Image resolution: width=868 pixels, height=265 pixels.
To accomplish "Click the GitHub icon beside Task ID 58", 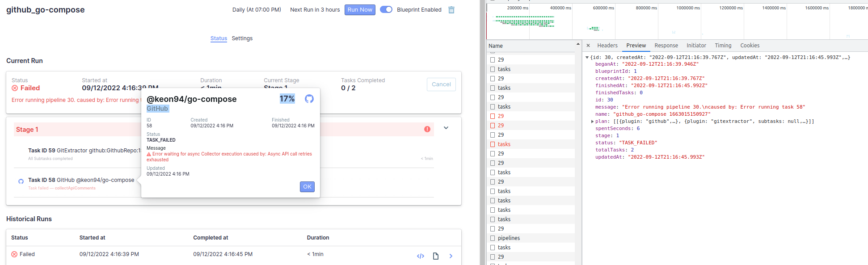I will click(x=21, y=181).
